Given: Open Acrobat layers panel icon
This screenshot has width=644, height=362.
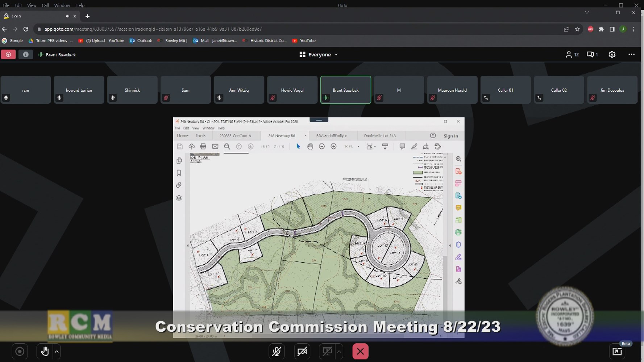Looking at the screenshot, I should (179, 198).
